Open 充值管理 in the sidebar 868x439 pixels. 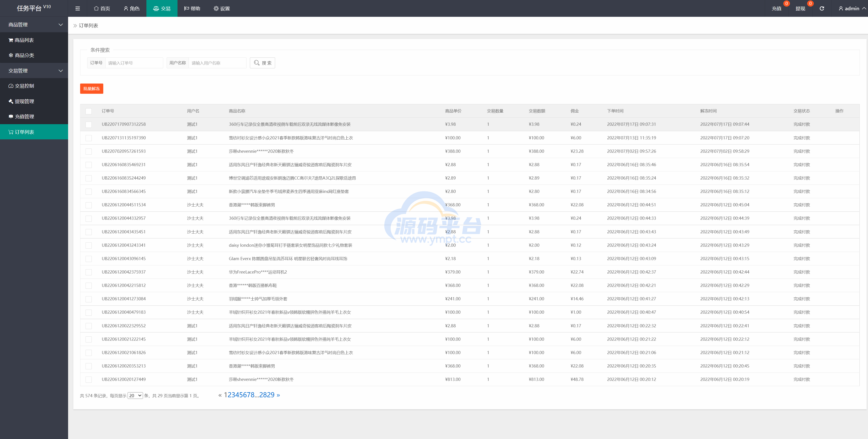[34, 117]
